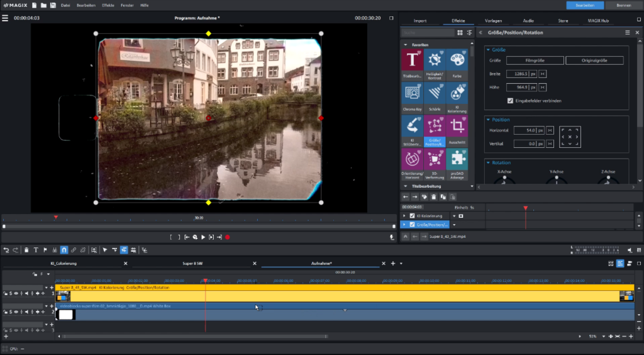The height and width of the screenshot is (355, 644).
Task: Click the Breite width input field
Action: 517,74
